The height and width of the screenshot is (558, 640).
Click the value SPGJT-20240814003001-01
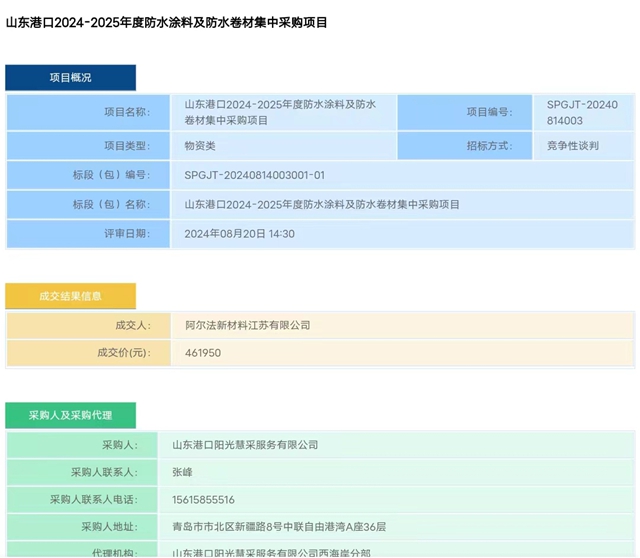(255, 175)
